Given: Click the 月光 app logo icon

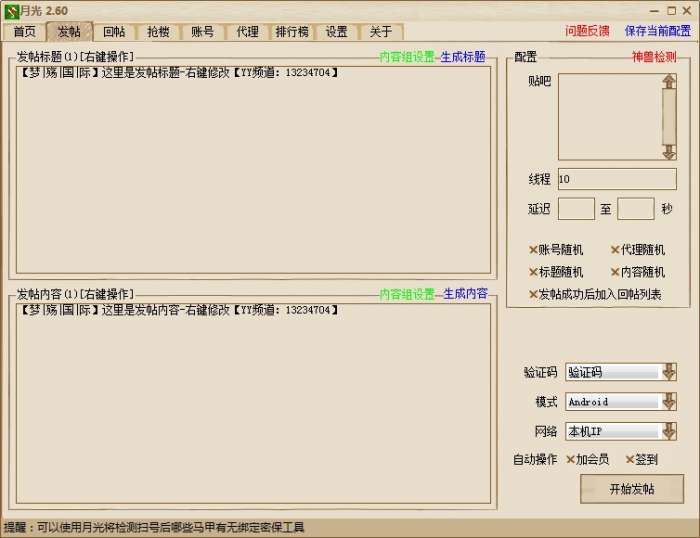Looking at the screenshot, I should (x=11, y=11).
